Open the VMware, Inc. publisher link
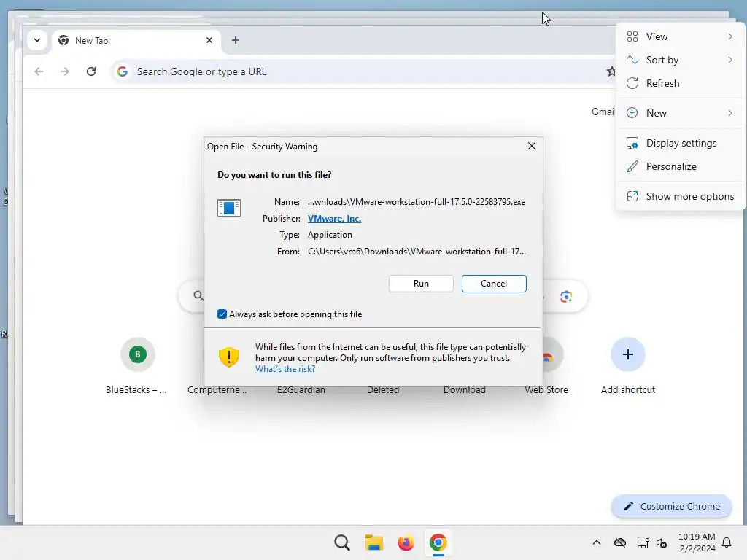747x560 pixels. [x=334, y=219]
